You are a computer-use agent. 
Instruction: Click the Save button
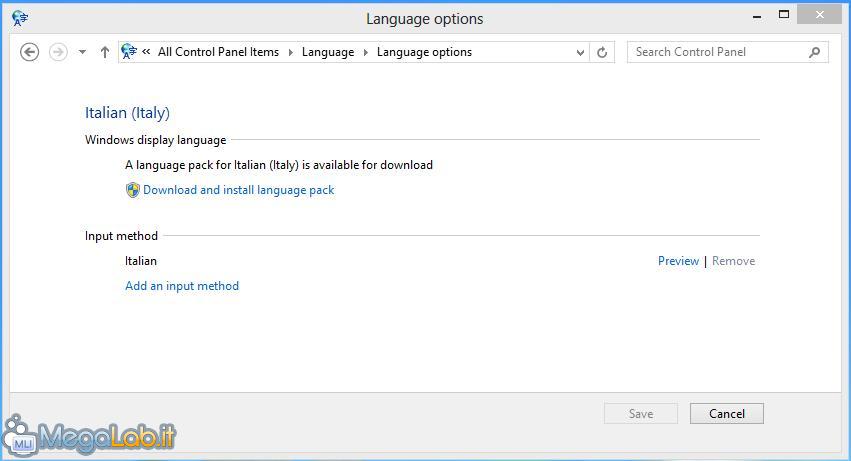[641, 414]
